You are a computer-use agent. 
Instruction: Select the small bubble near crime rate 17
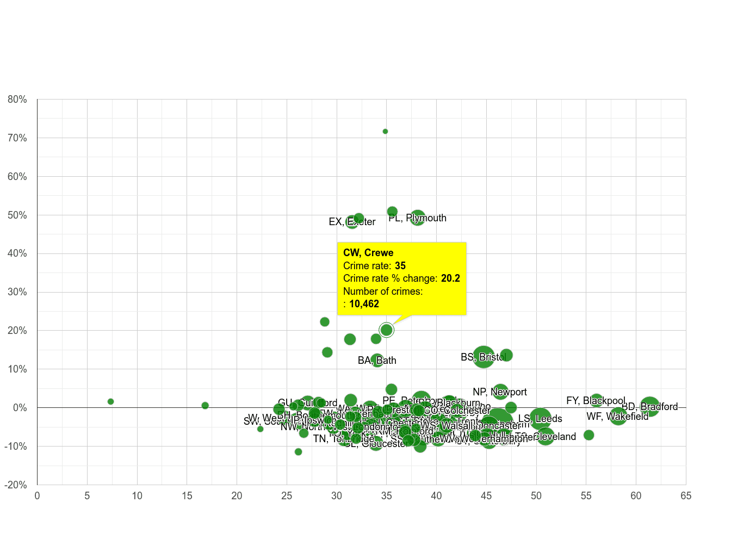(x=205, y=406)
